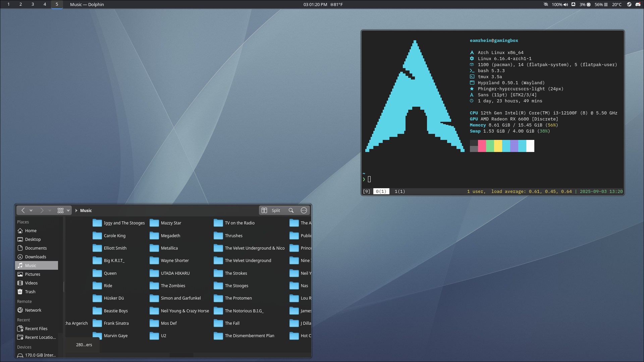This screenshot has width=644, height=362.
Task: Click the pink color block in terminal
Action: 482,146
